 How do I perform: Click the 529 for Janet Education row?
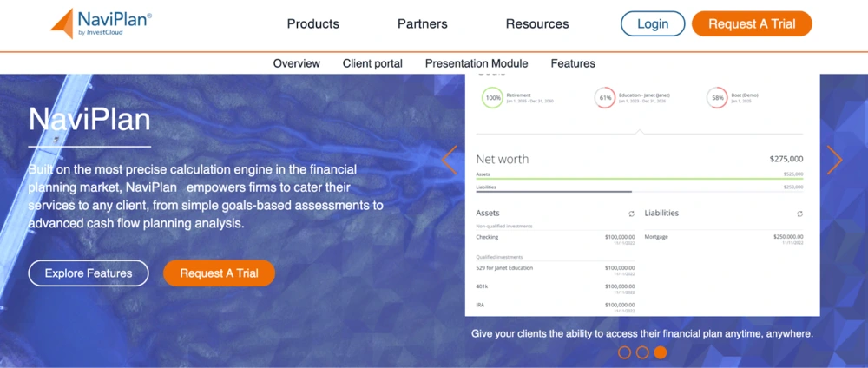[556, 270]
